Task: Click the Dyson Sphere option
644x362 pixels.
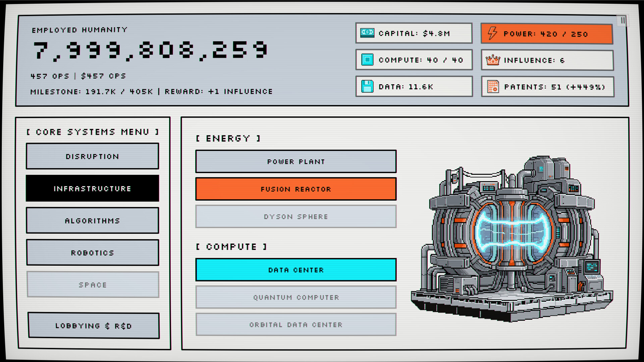Action: pyautogui.click(x=296, y=217)
